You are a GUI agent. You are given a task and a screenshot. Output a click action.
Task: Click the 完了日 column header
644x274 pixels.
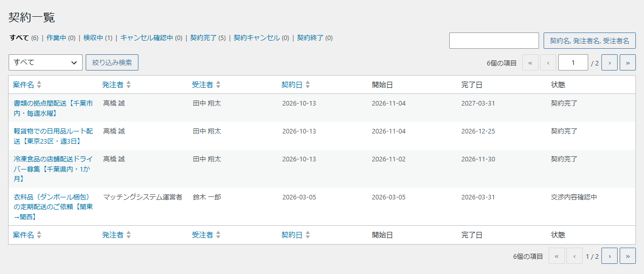click(472, 84)
